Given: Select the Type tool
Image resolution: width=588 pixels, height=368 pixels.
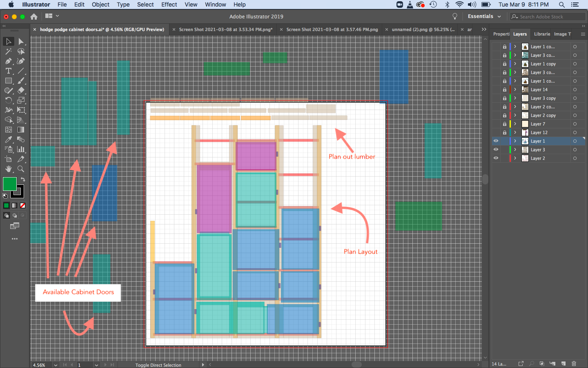Looking at the screenshot, I should 8,71.
